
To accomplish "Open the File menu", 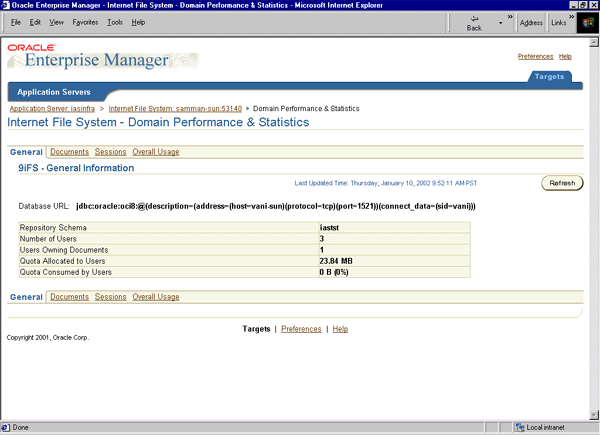I will 16,23.
